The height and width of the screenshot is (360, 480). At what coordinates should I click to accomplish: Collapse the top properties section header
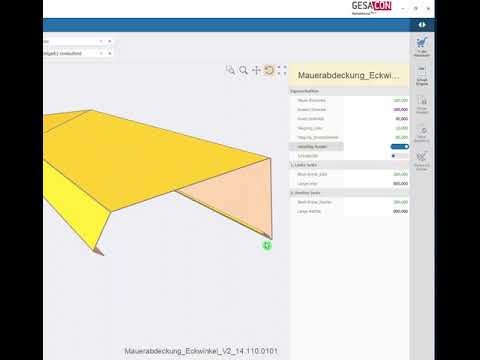349,91
